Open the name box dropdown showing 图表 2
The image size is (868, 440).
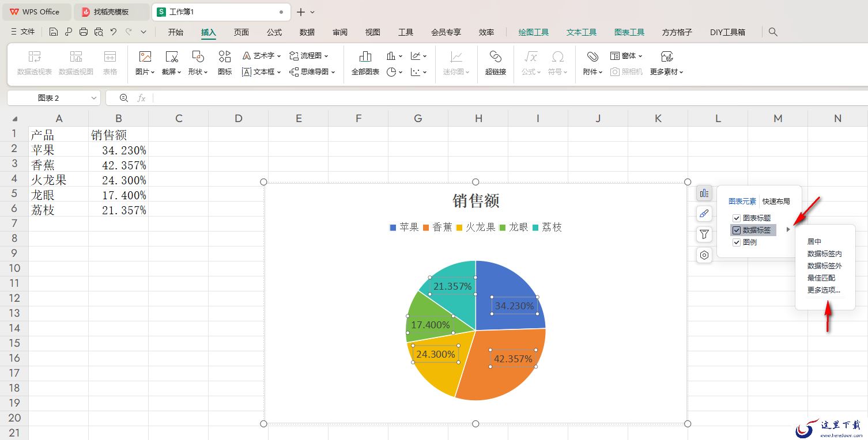pyautogui.click(x=93, y=98)
